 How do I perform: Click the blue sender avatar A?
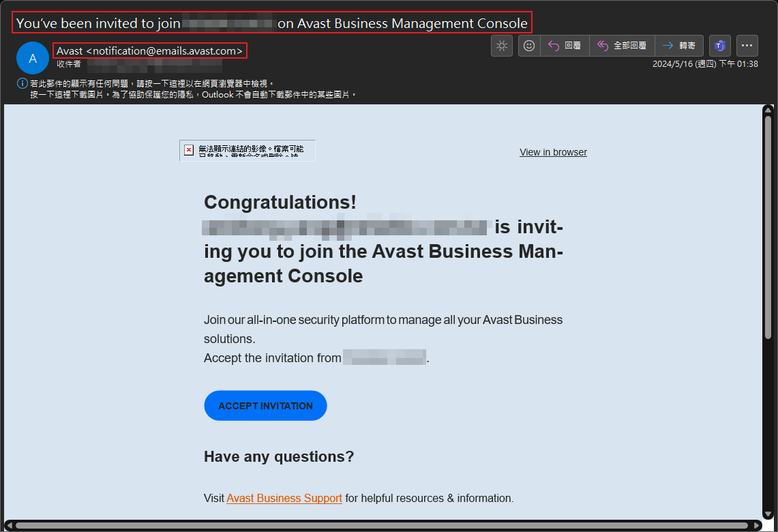[x=33, y=58]
